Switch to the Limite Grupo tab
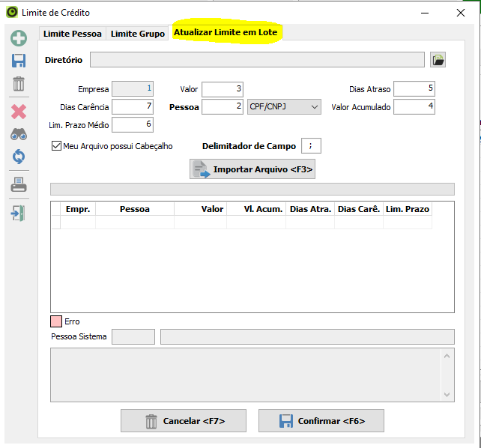This screenshot has height=448, width=481. click(137, 34)
